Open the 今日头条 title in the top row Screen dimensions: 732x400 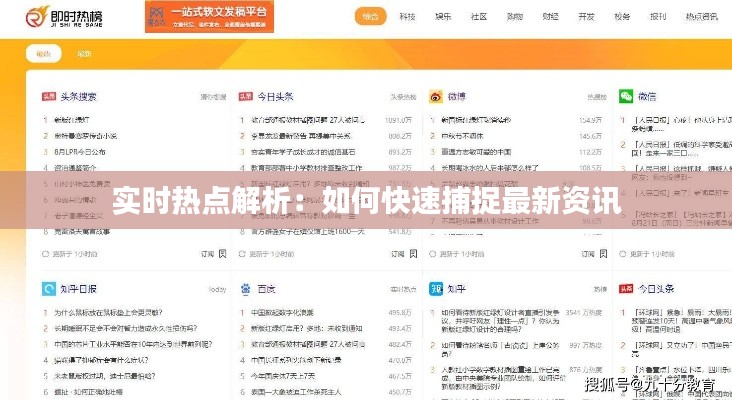click(275, 97)
